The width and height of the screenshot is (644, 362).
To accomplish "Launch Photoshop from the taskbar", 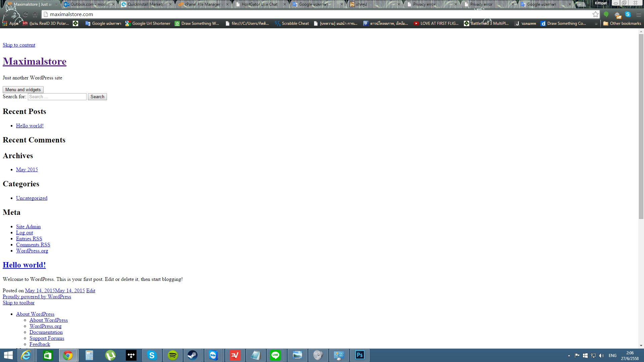I will pos(360,355).
